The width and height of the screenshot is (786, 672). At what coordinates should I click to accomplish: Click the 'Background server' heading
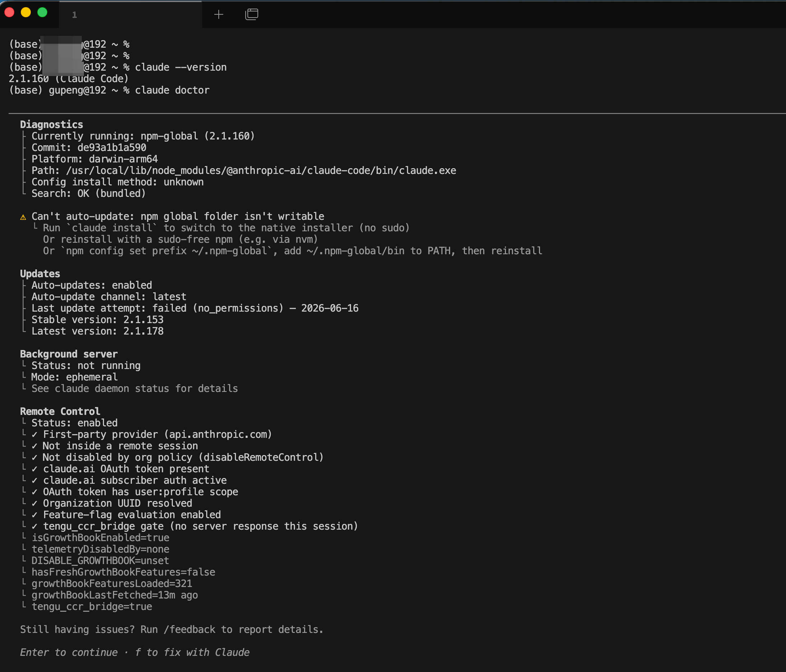tap(69, 354)
